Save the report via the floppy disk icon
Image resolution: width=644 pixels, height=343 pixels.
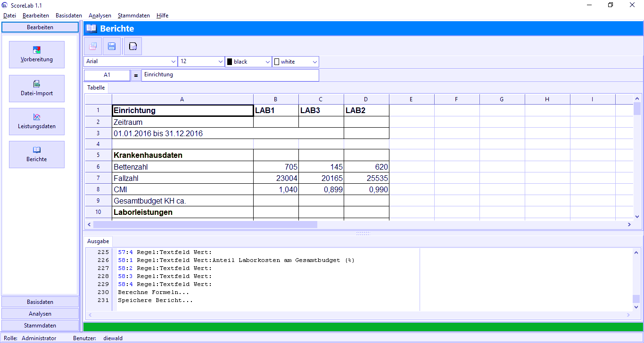coord(112,46)
